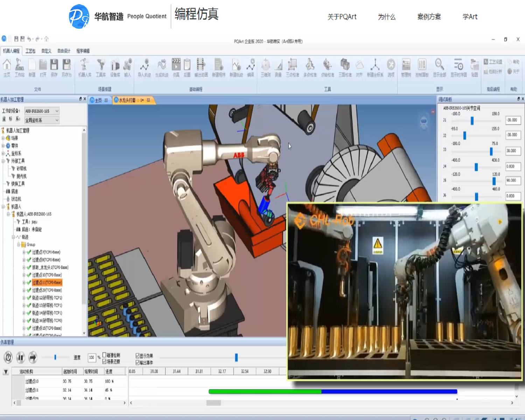Open the 程序编辑 ribbon tab
This screenshot has height=420, width=525.
coord(83,51)
